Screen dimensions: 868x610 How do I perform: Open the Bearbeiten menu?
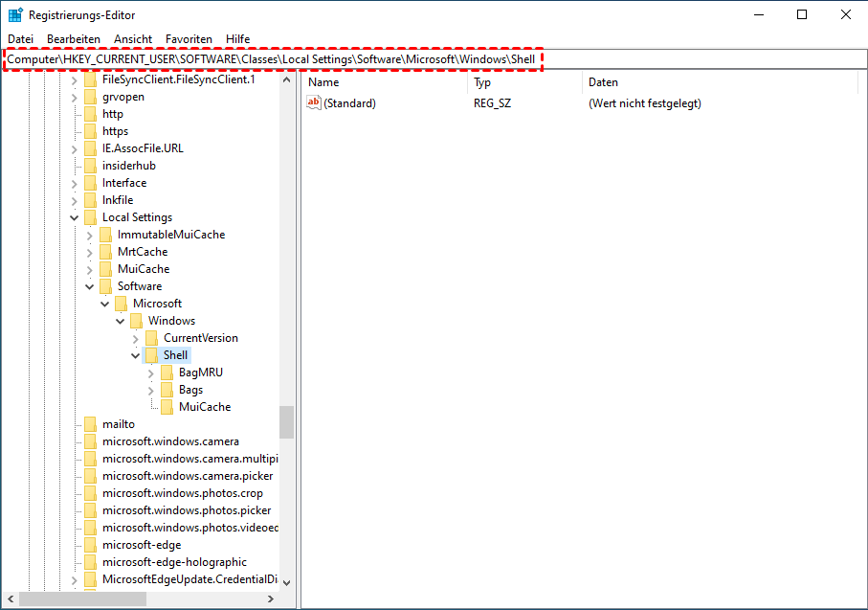click(74, 39)
